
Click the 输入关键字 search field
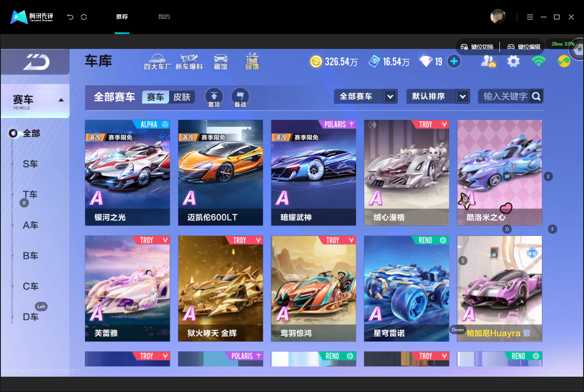click(511, 97)
